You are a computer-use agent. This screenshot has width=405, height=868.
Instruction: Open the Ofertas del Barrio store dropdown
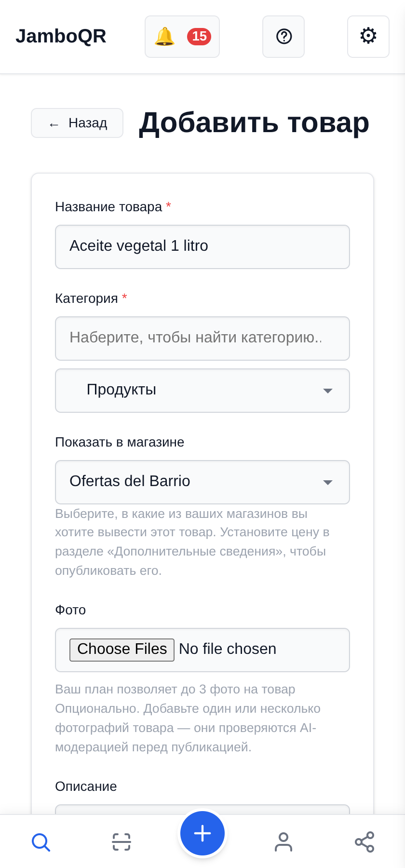point(202,482)
